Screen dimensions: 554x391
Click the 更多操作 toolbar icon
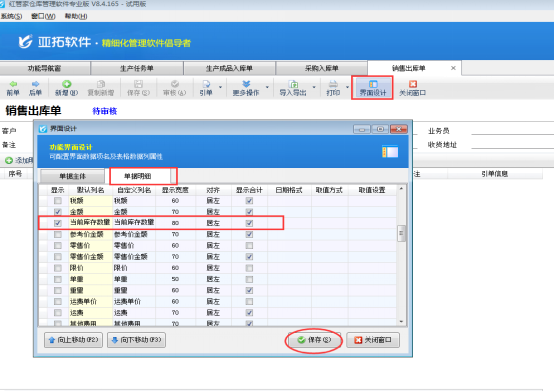pyautogui.click(x=246, y=84)
